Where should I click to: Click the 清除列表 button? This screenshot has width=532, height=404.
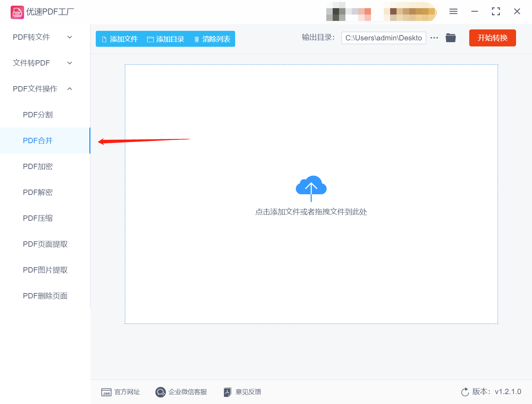click(x=212, y=39)
